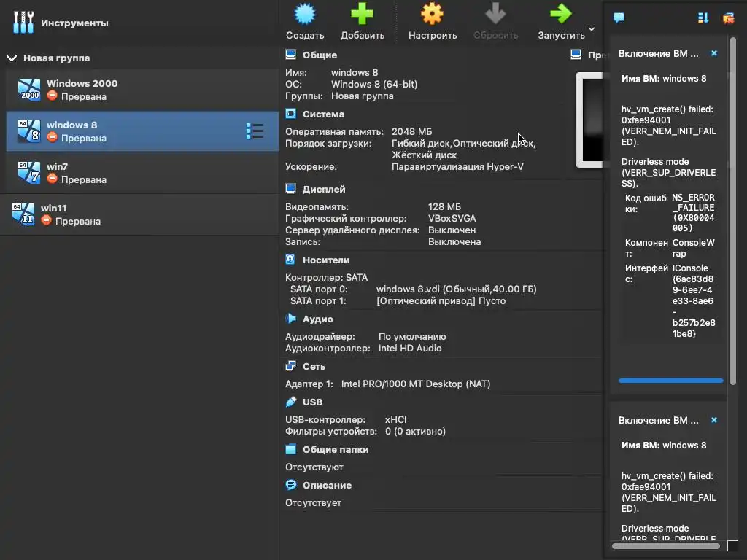Viewport: 747px width, 560px height.
Task: Close the second Включение ВМ notification
Action: [x=713, y=420]
